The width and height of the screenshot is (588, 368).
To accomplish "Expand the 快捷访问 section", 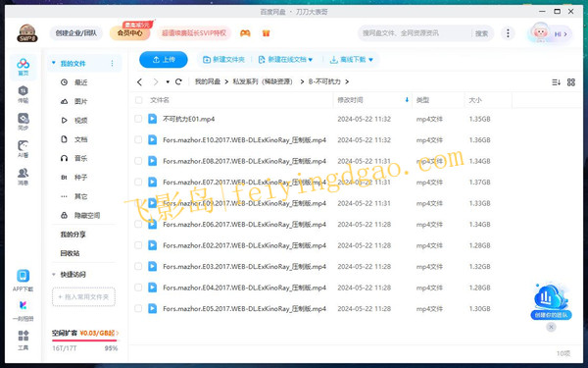I will [x=53, y=275].
